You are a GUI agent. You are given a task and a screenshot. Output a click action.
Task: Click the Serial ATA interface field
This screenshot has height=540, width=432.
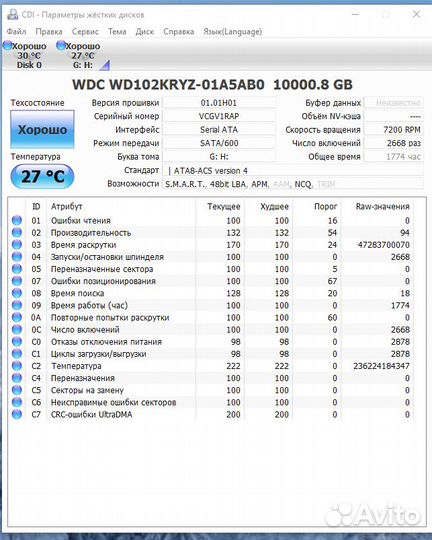(219, 129)
